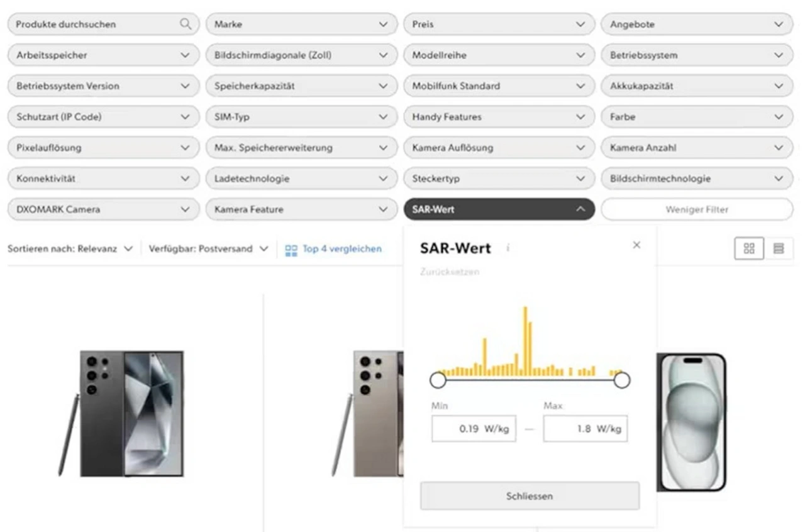The height and width of the screenshot is (532, 805).
Task: Click the Zurücksetzen link
Action: (x=449, y=272)
